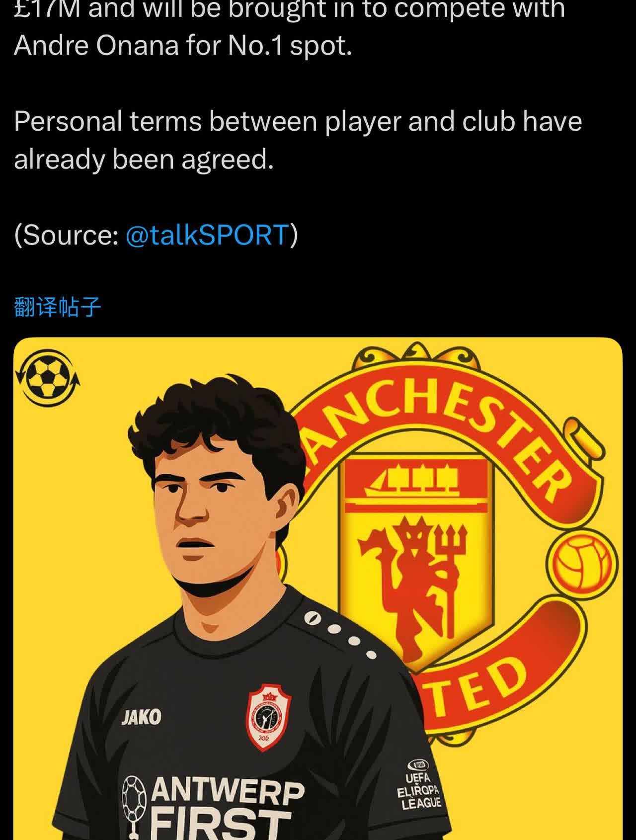
Task: Tap the "Andre Onana" text line
Action: pyautogui.click(x=96, y=46)
